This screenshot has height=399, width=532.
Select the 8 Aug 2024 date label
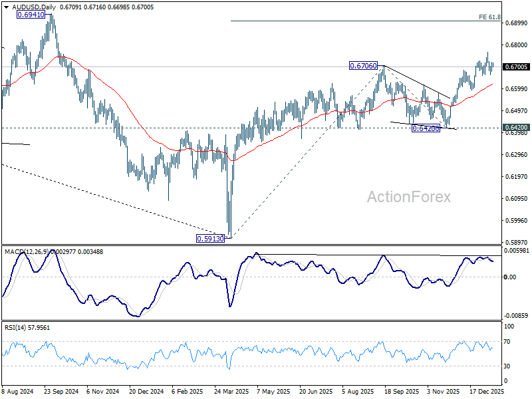tap(18, 392)
